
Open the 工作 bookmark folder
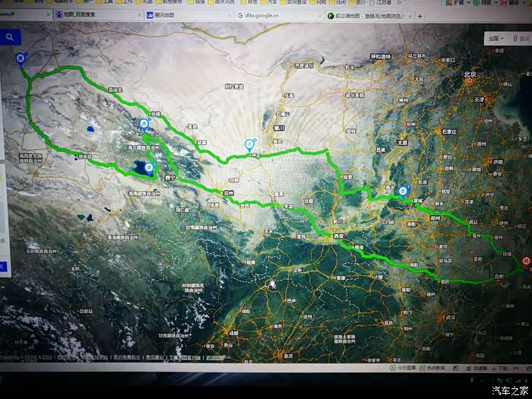tap(125, 2)
